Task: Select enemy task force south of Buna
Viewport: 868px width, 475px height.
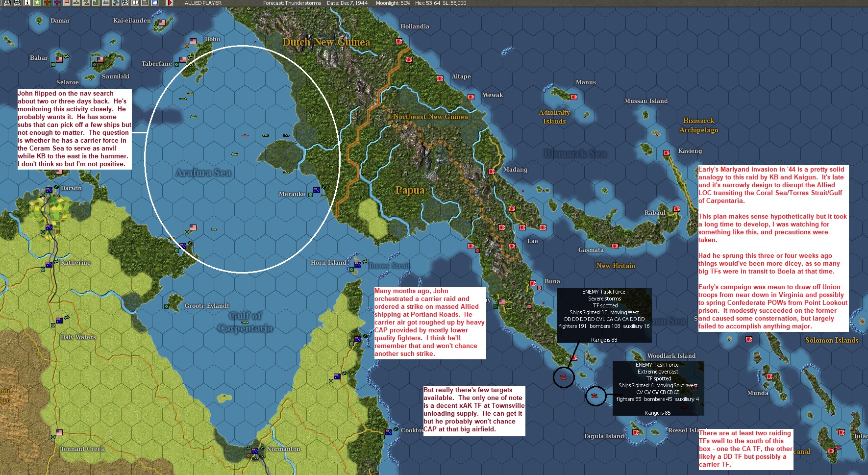Action: 564,377
